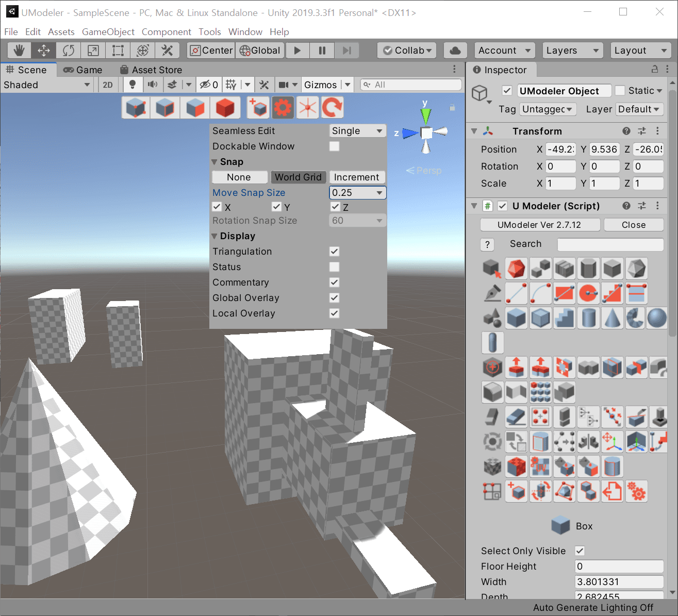Image resolution: width=678 pixels, height=616 pixels.
Task: Toggle the Static checkbox in Inspector
Action: point(620,91)
